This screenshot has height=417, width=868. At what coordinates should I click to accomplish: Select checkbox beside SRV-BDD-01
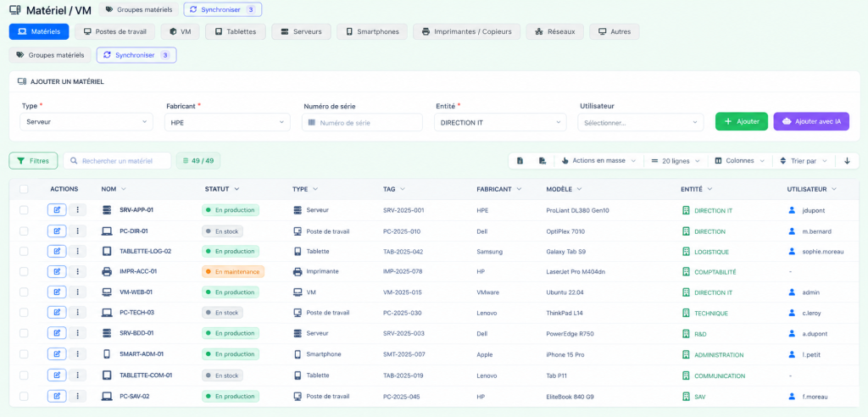pos(24,333)
